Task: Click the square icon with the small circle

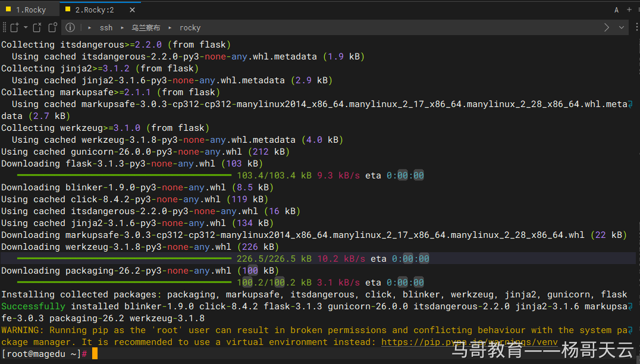Action: click(x=53, y=27)
